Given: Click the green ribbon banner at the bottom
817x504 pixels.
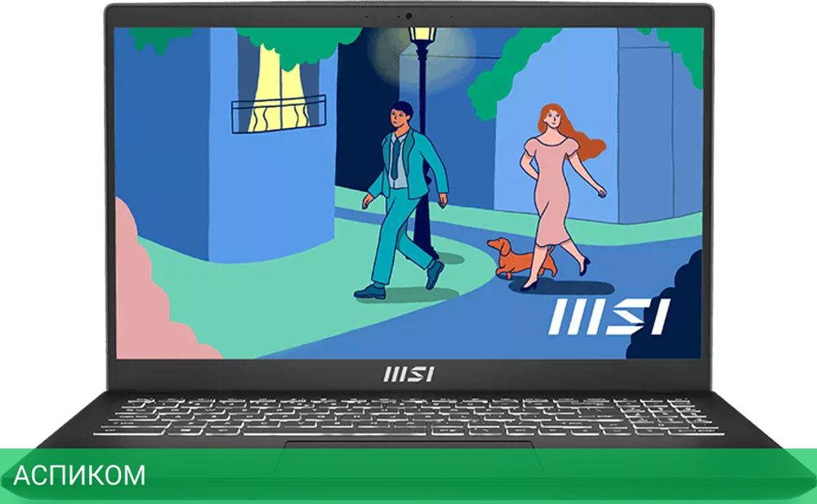Looking at the screenshot, I should 408,472.
